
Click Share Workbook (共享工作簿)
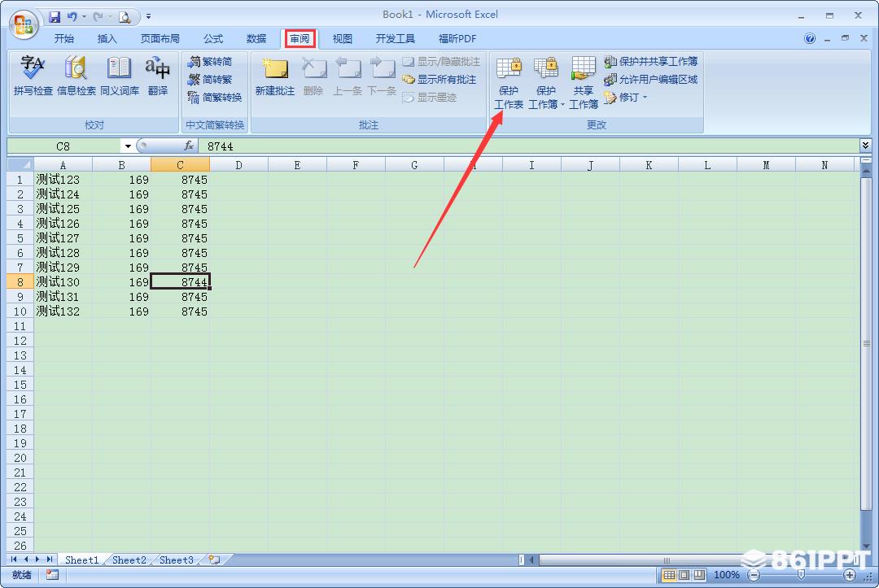pyautogui.click(x=584, y=84)
